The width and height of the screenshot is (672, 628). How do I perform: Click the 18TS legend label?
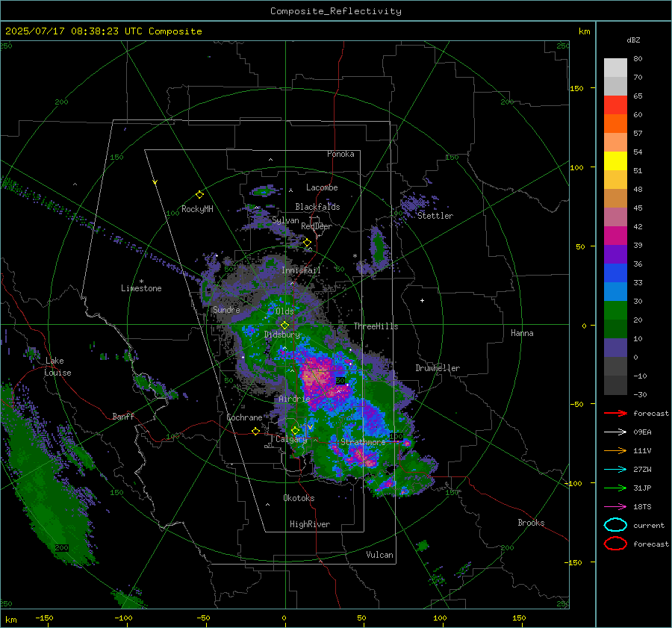[642, 507]
